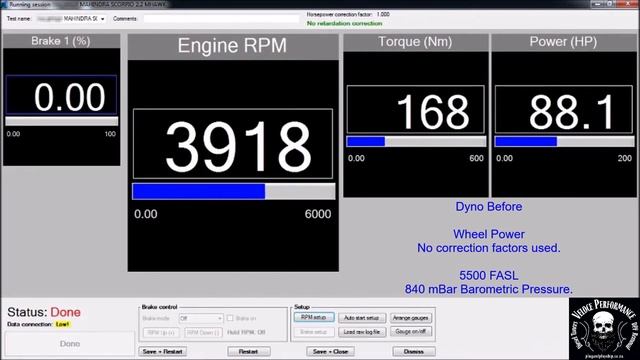Viewport: 640px width, 360px height.
Task: Click the 'Dyno Before' text
Action: click(x=489, y=207)
